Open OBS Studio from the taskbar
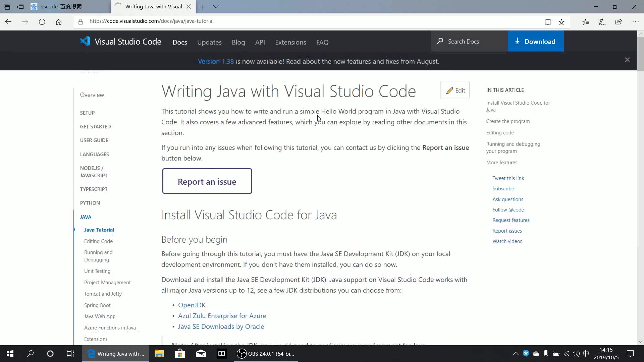The width and height of the screenshot is (644, 362). point(241,353)
